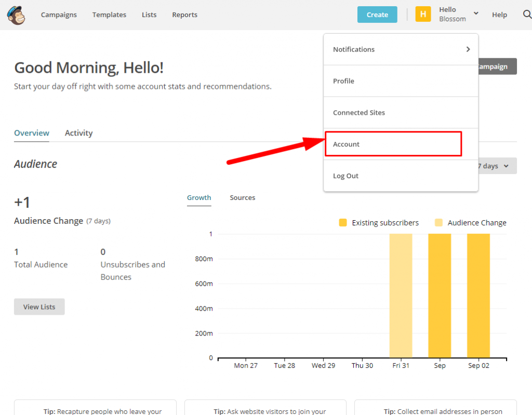
Task: Click the yellow H profile avatar
Action: coord(423,15)
